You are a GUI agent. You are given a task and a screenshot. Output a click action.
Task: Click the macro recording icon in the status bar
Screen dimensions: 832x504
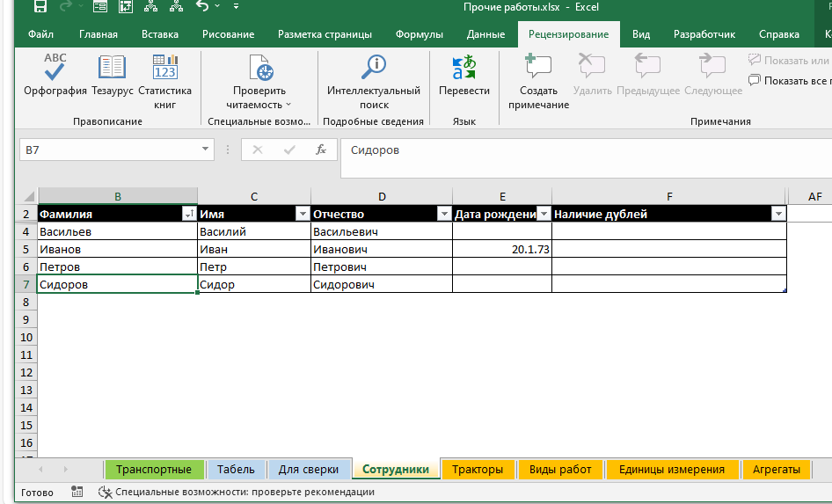click(x=77, y=492)
